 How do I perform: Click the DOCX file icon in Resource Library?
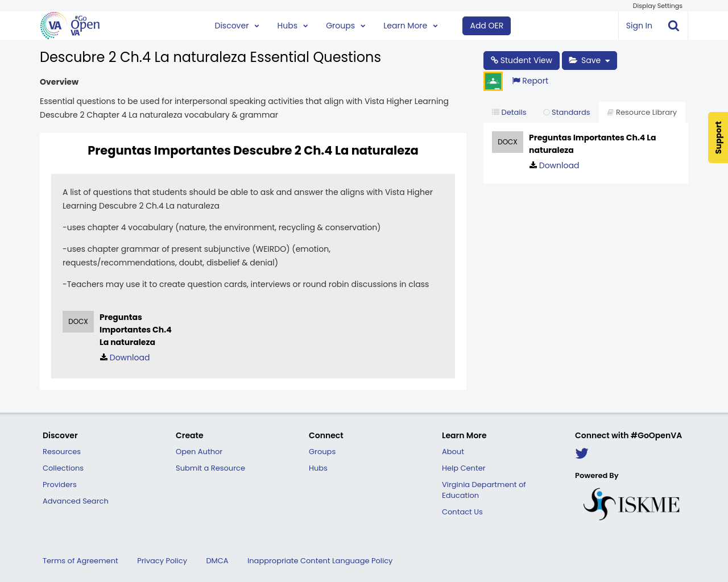[507, 142]
